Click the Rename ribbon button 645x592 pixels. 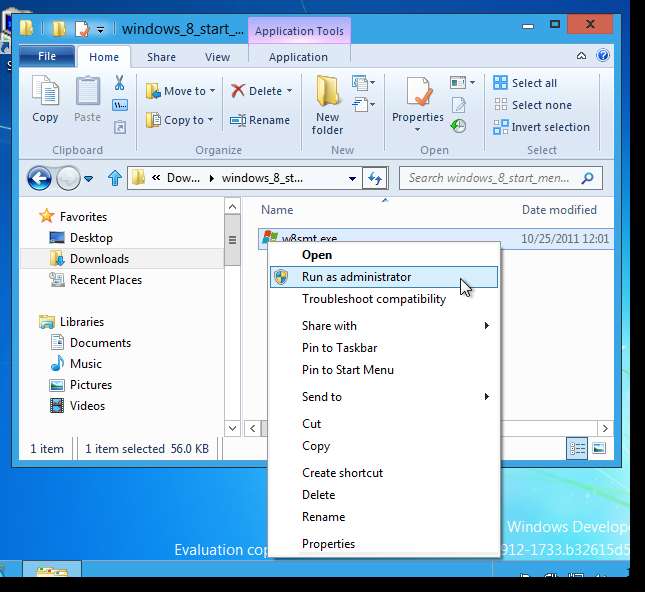(260, 120)
